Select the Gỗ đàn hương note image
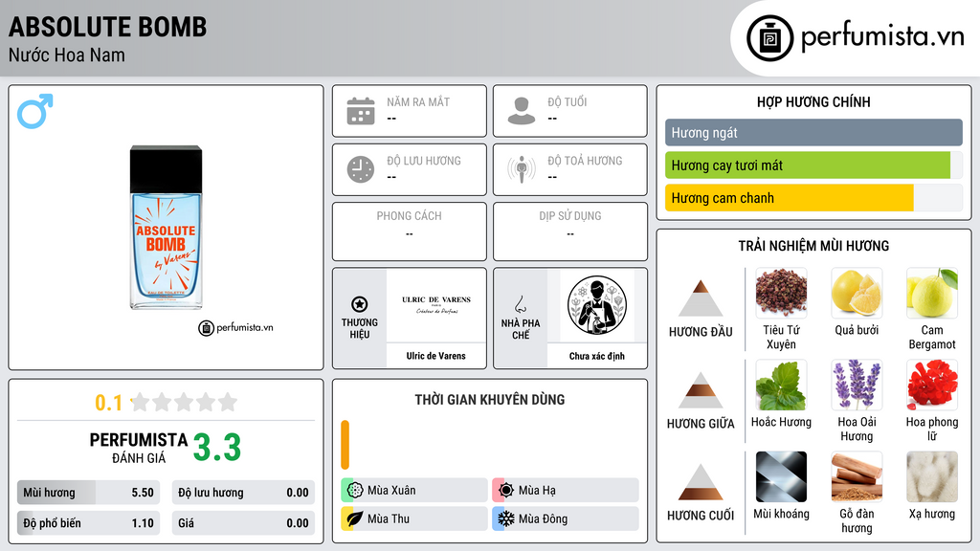The width and height of the screenshot is (980, 551). (857, 476)
